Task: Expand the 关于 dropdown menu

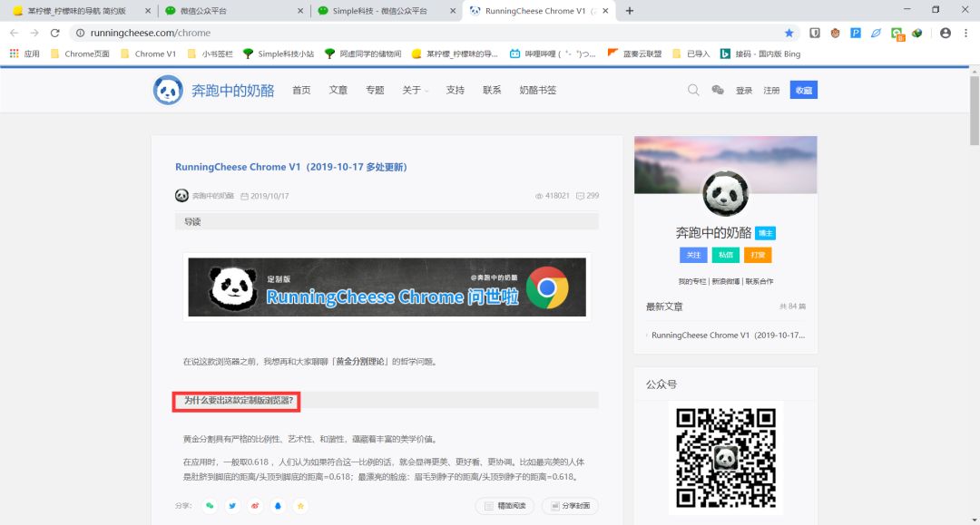Action: click(x=415, y=90)
